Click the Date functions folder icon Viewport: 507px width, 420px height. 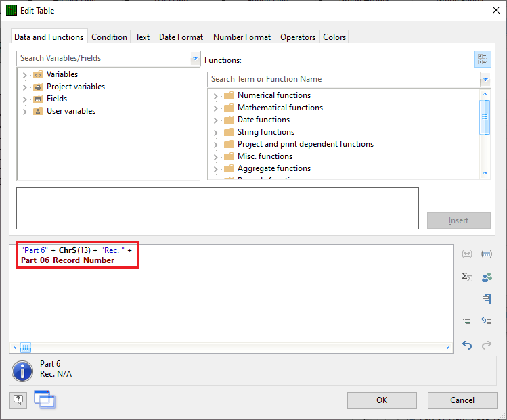pyautogui.click(x=229, y=120)
